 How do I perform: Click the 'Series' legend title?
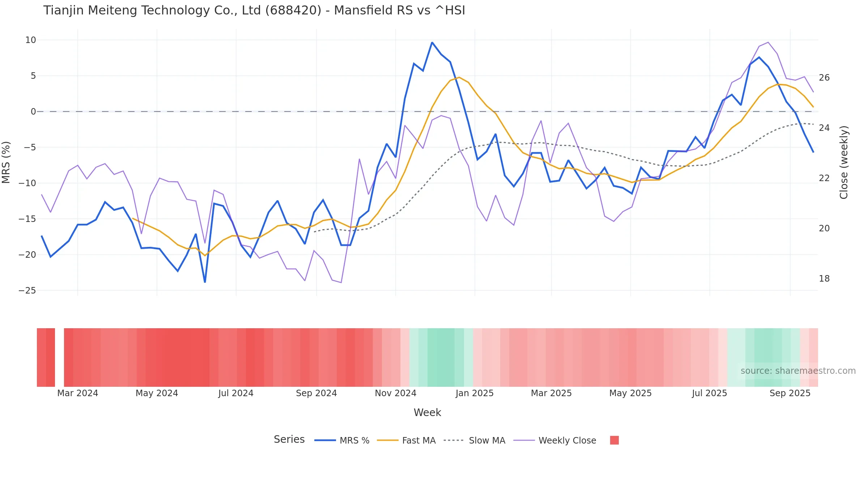[x=289, y=439]
